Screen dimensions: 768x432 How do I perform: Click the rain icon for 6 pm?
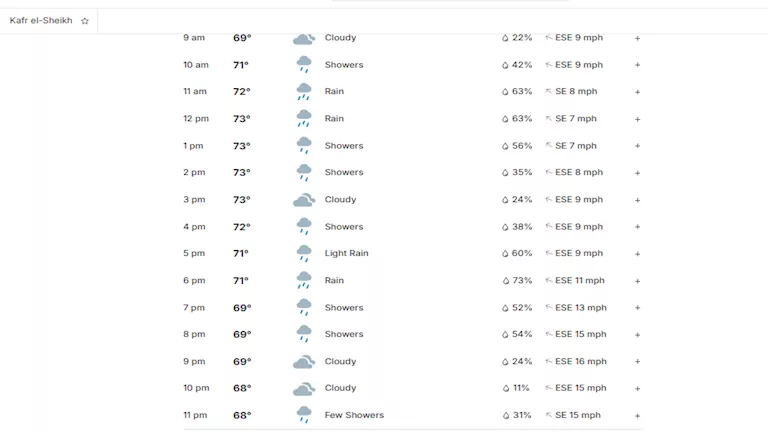[x=304, y=281]
